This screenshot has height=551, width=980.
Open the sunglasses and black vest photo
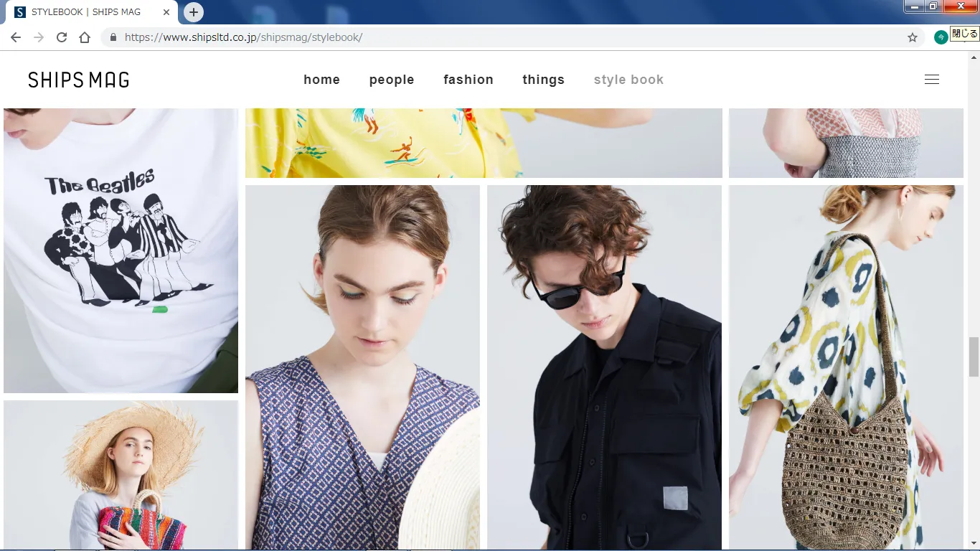tap(604, 367)
